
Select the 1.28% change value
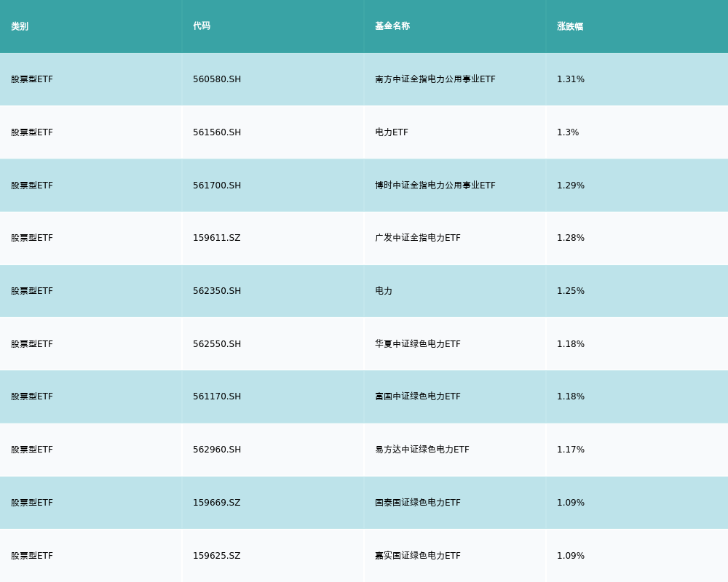pyautogui.click(x=571, y=238)
